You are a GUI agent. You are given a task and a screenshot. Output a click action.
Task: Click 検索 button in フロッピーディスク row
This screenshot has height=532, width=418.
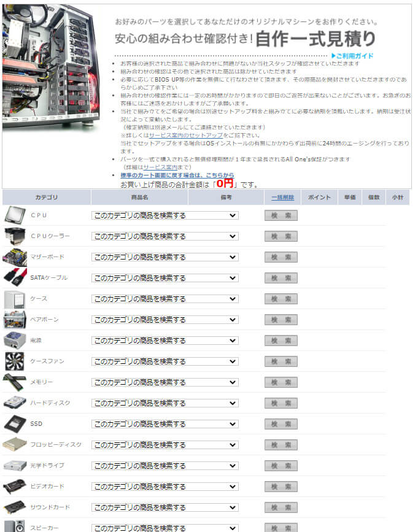tap(281, 445)
